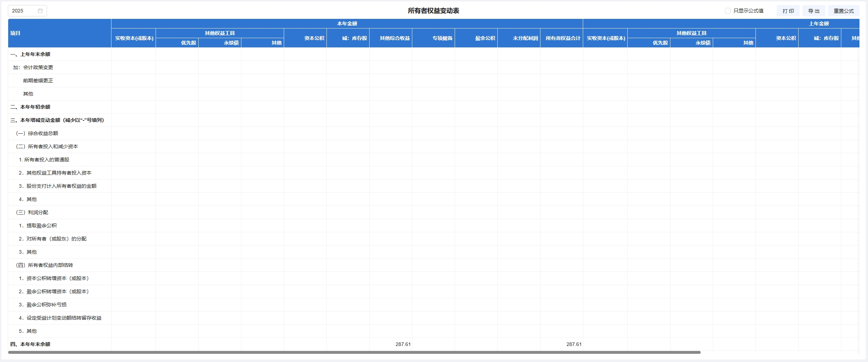The height and width of the screenshot is (362, 868).
Task: Select the 上年金额 header group
Action: (x=819, y=24)
